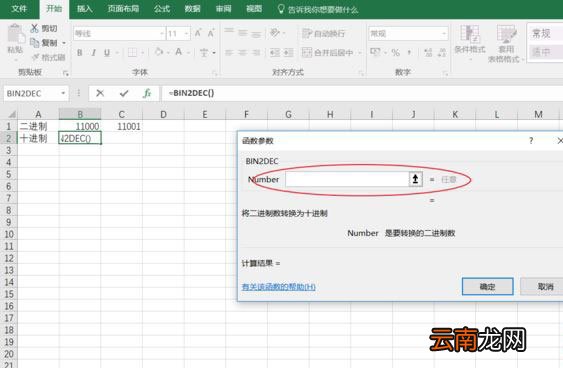
Task: Center text horizontally icon
Action: (243, 53)
